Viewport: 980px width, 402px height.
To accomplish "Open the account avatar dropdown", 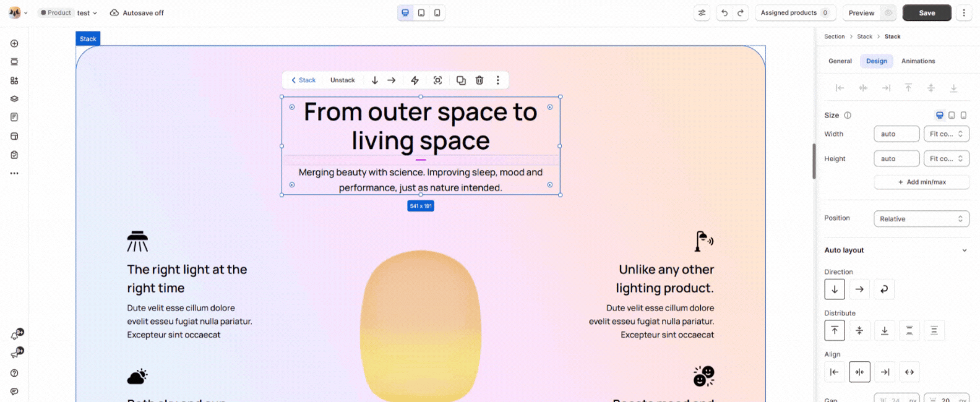I will click(x=18, y=13).
